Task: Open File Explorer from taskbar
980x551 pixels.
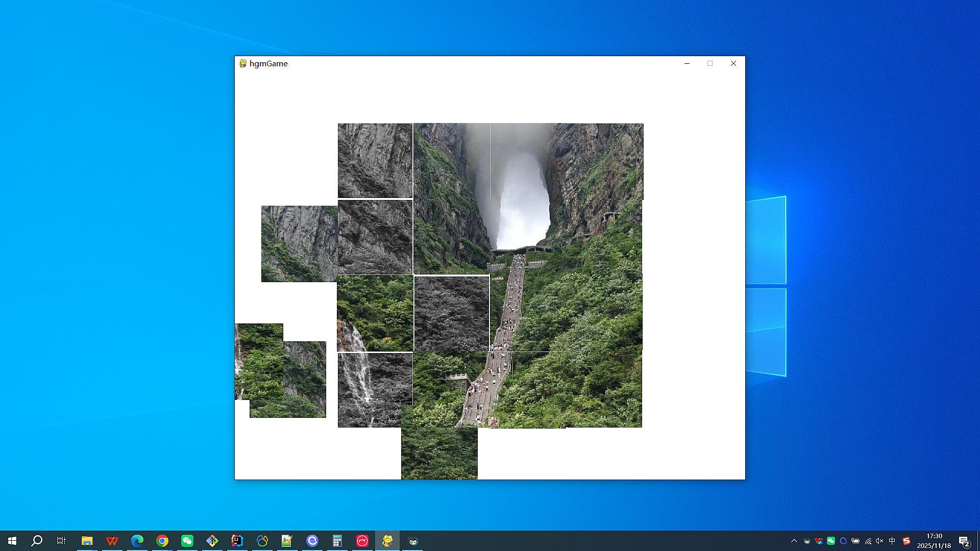Action: (87, 541)
